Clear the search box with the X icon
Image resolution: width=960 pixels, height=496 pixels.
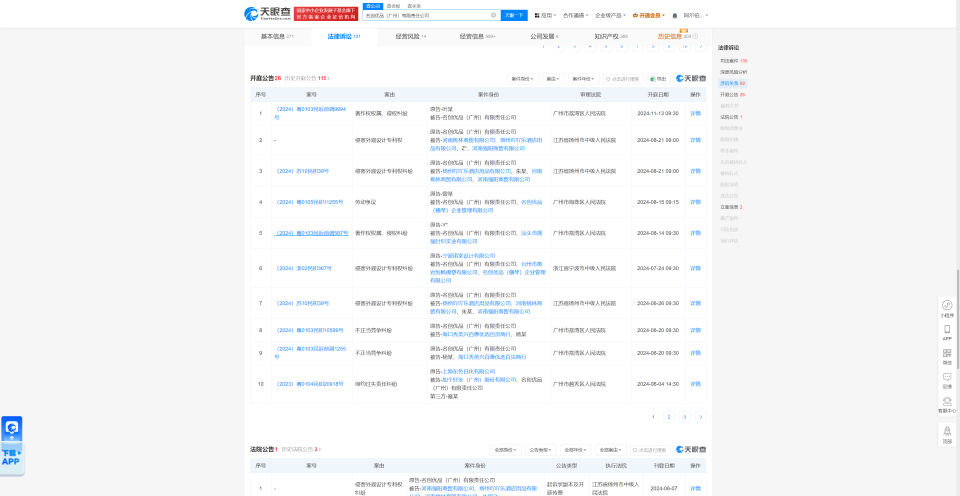click(x=493, y=15)
